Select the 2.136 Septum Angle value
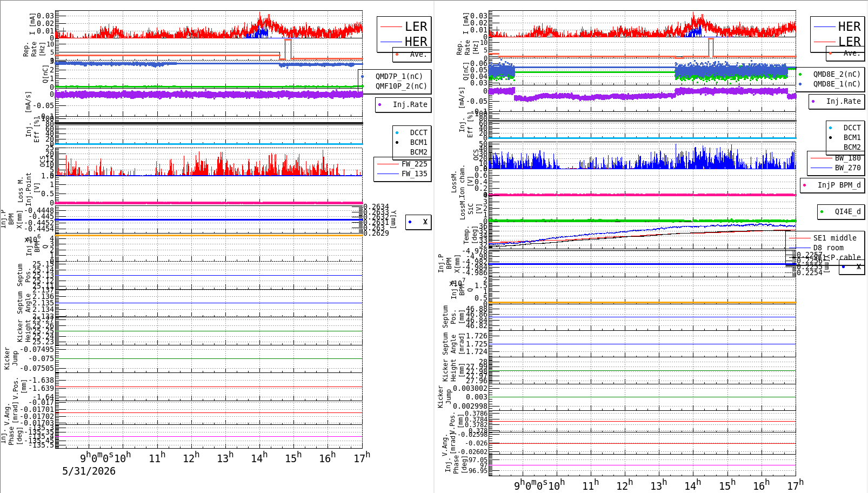This screenshot has height=493, width=868. pyautogui.click(x=43, y=296)
